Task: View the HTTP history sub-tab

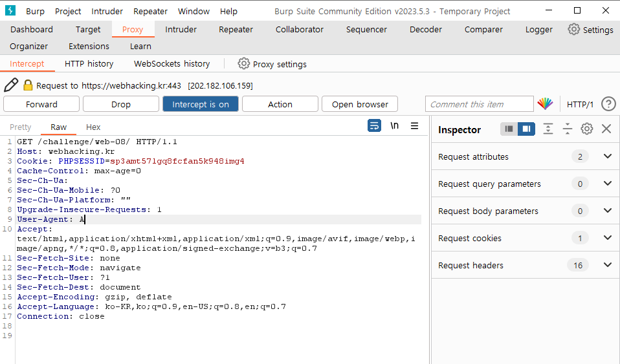Action: (89, 63)
